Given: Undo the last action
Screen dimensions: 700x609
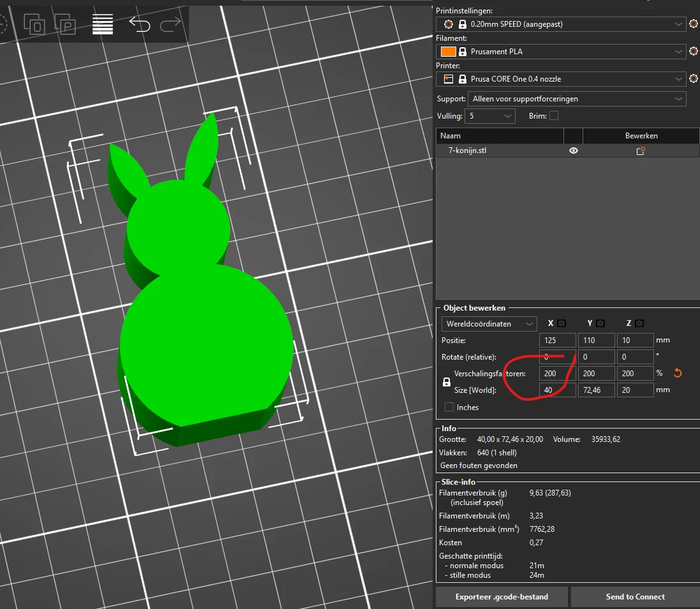Looking at the screenshot, I should tap(139, 24).
